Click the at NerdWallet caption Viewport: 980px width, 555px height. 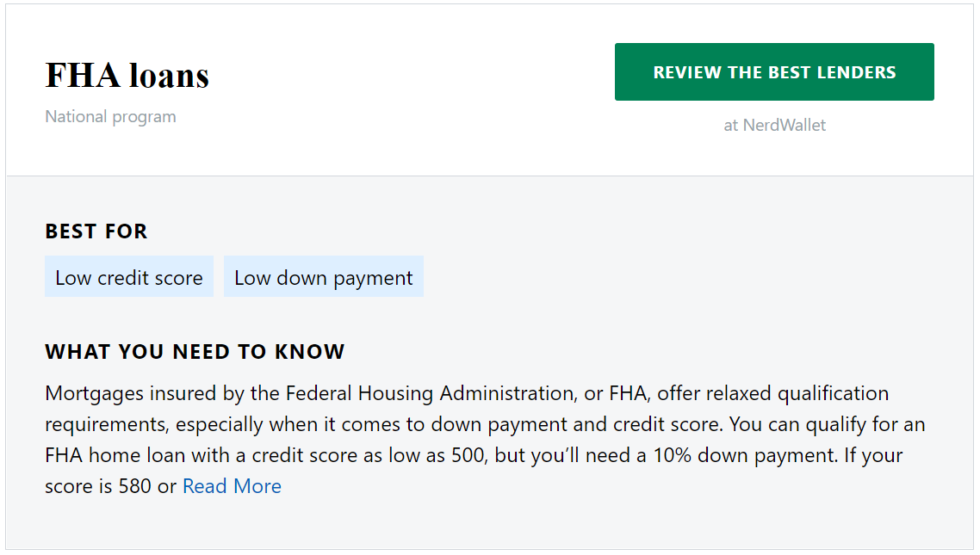tap(774, 126)
